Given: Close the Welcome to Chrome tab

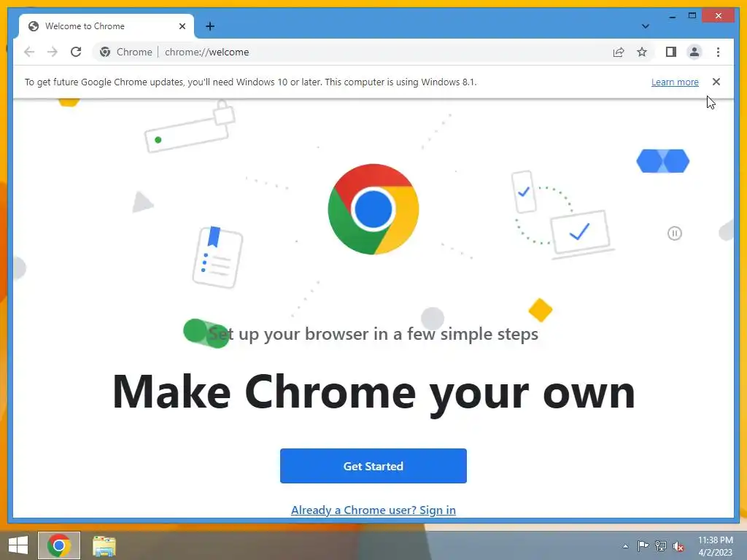Looking at the screenshot, I should click(182, 26).
